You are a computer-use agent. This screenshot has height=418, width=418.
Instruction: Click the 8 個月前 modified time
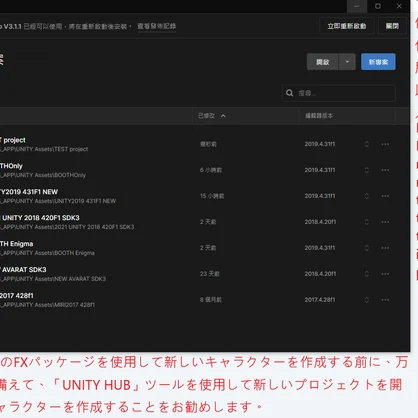[x=211, y=300]
